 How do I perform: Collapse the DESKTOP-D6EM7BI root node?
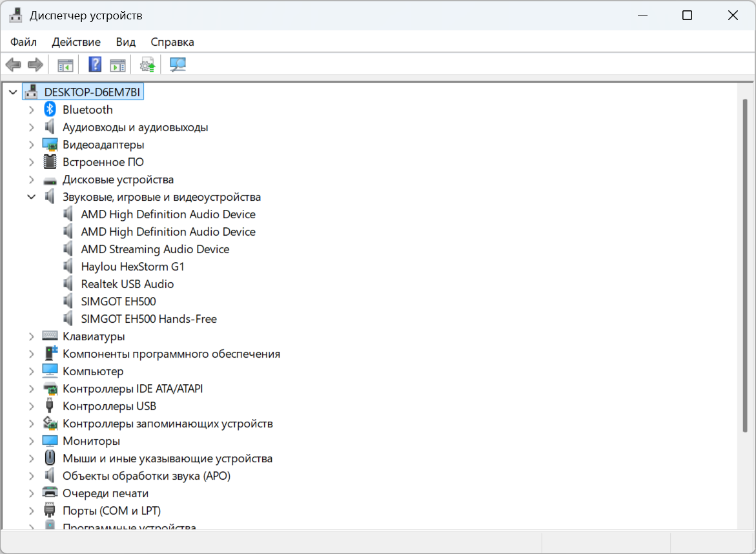[x=13, y=92]
